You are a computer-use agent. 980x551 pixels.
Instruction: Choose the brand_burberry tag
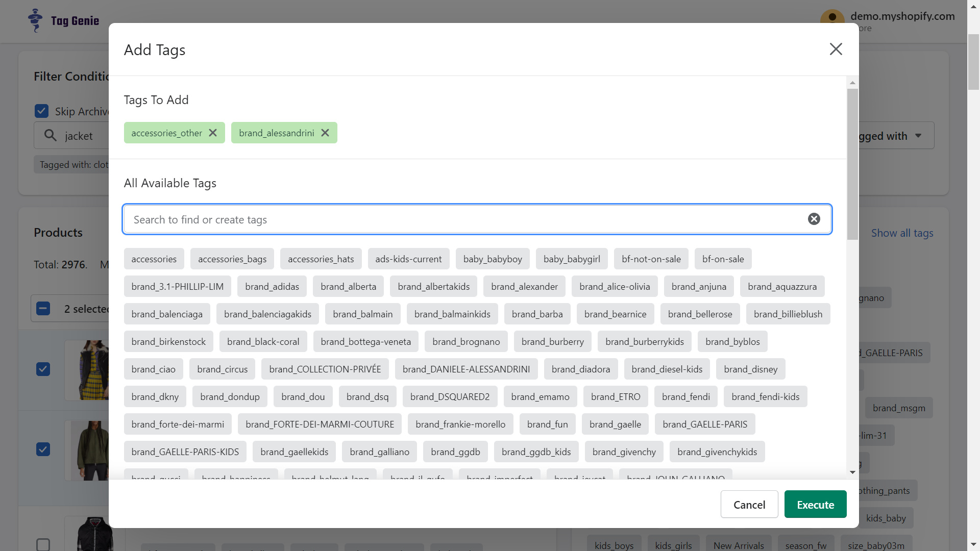click(552, 341)
